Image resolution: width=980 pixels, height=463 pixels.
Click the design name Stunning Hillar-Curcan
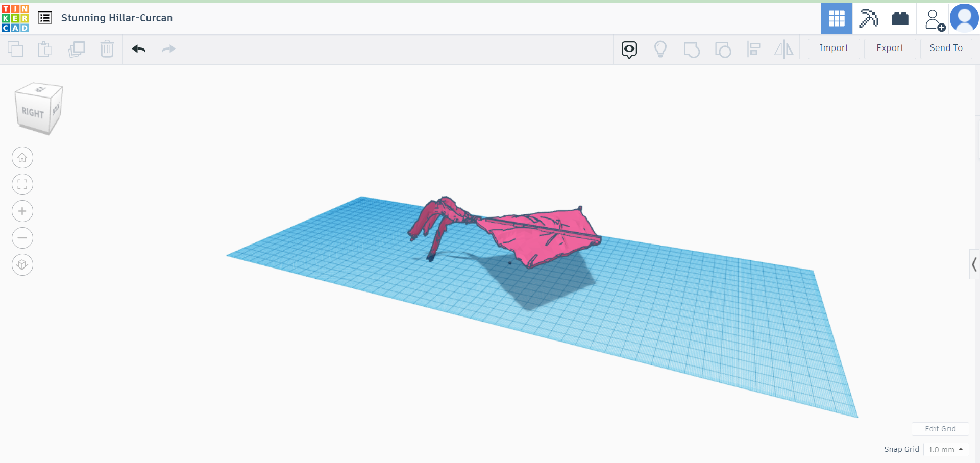pyautogui.click(x=117, y=18)
